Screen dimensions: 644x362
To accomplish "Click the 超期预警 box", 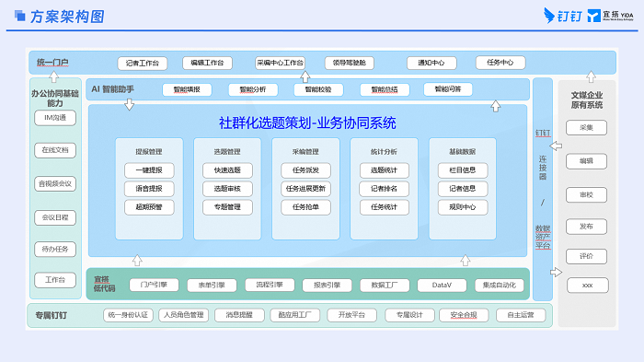I will coord(149,207).
